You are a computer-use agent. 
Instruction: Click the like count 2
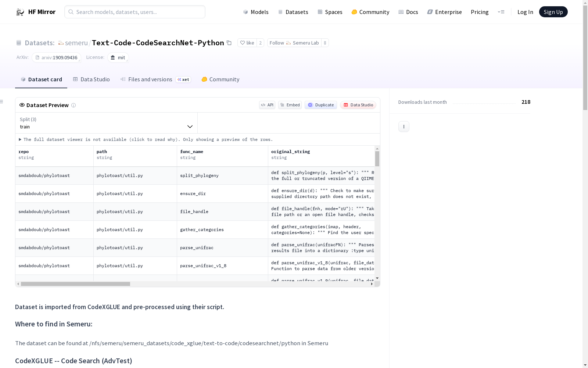[260, 43]
